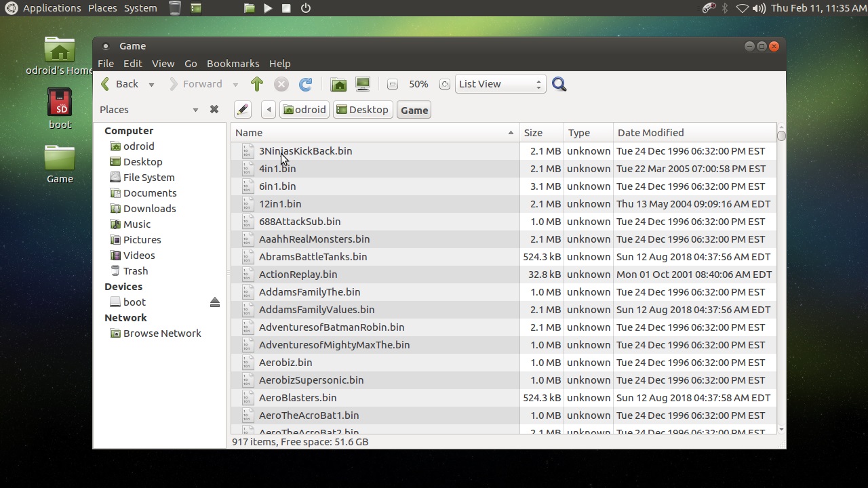This screenshot has height=488, width=868.
Task: Close the Places side pane
Action: [x=214, y=110]
